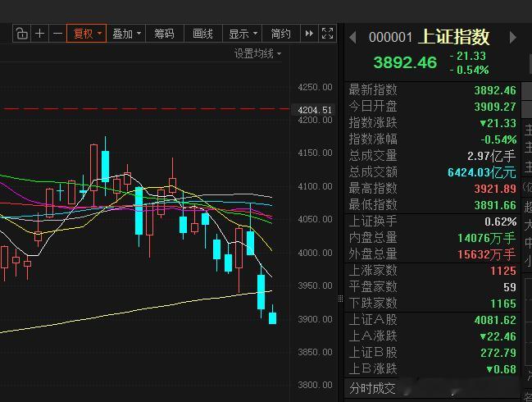Click the 4204.51 price marker label
This screenshot has width=532, height=402.
pos(315,110)
